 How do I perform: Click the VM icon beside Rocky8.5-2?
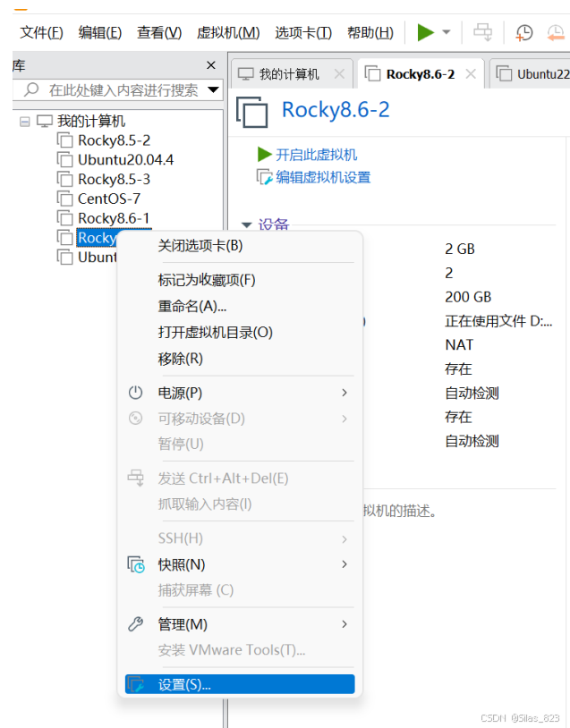click(65, 140)
